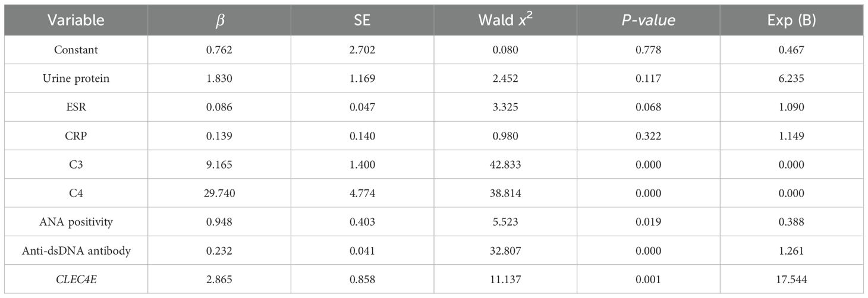Click the Wald x² column header
The height and width of the screenshot is (298, 868).
[x=506, y=20]
